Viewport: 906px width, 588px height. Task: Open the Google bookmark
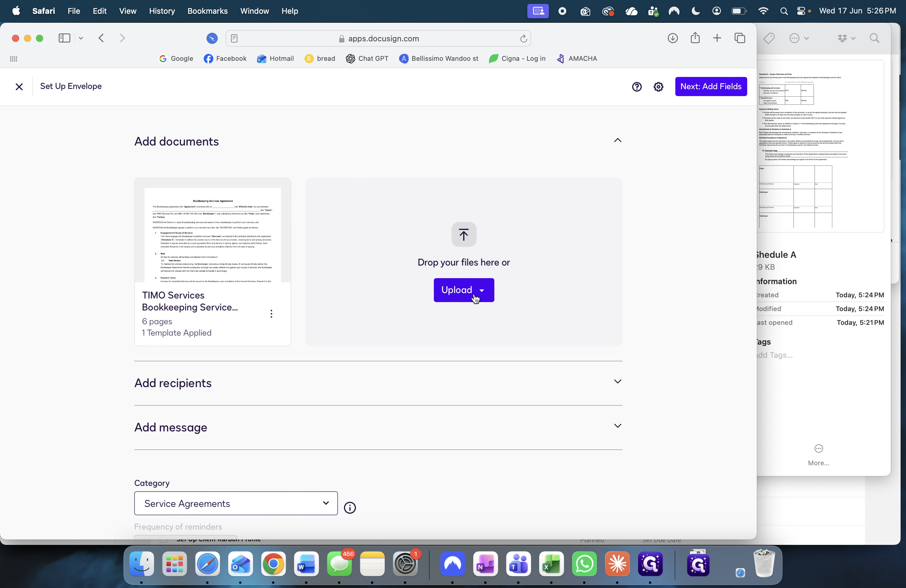point(176,59)
